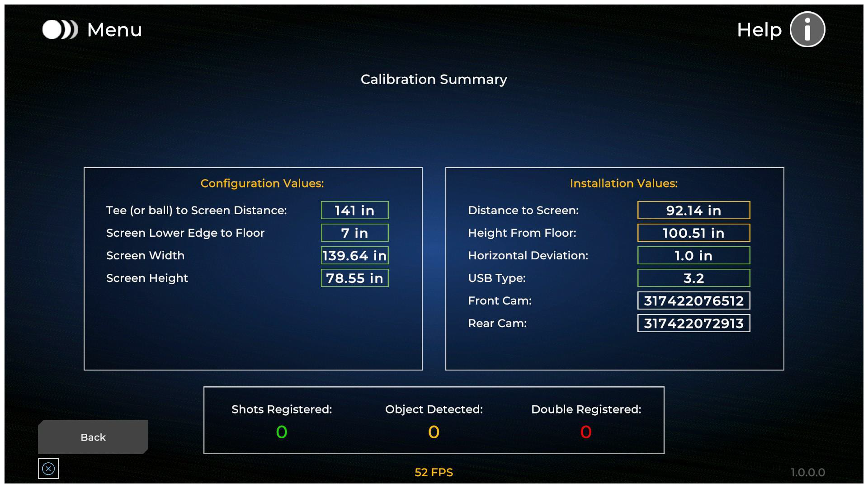This screenshot has width=868, height=488.
Task: Open the Help text link
Action: [759, 30]
